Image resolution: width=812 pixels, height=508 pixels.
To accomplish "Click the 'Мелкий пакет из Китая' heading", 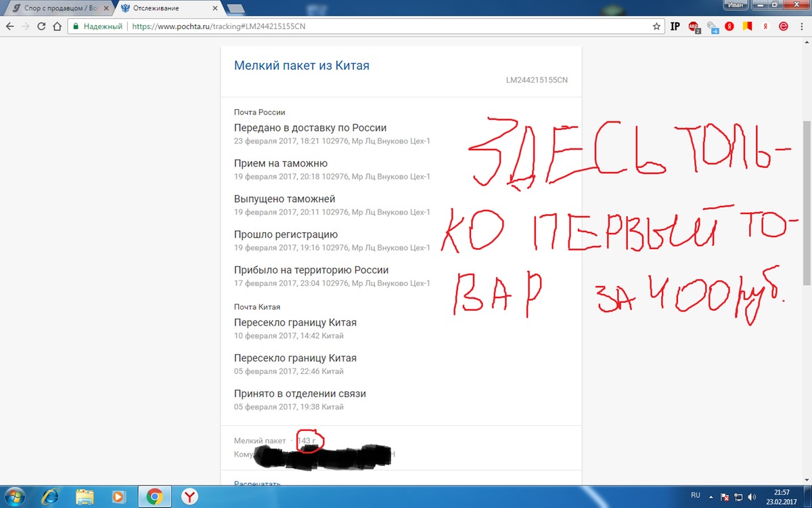I will tap(302, 66).
